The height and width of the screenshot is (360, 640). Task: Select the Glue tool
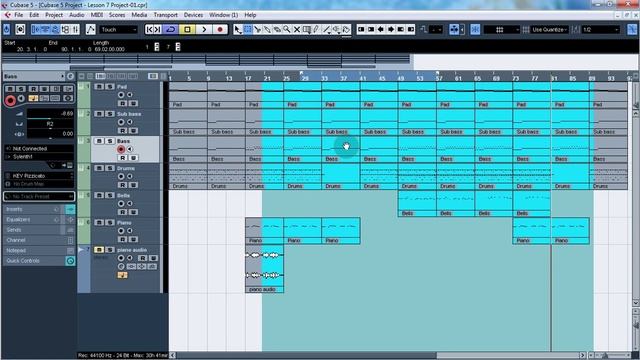point(267,29)
